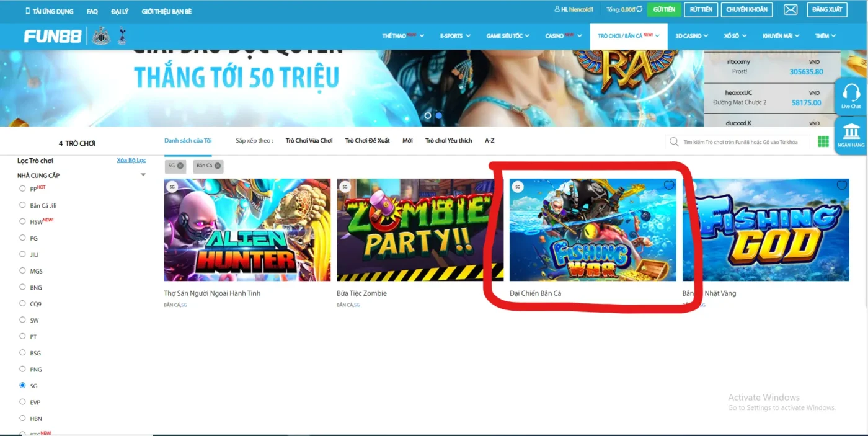Viewport: 868px width, 436px height.
Task: Go to the second banner carousel dot
Action: (439, 115)
